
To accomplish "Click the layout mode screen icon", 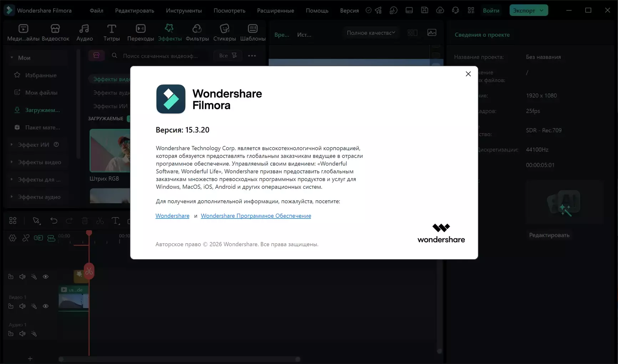I will pos(409,10).
